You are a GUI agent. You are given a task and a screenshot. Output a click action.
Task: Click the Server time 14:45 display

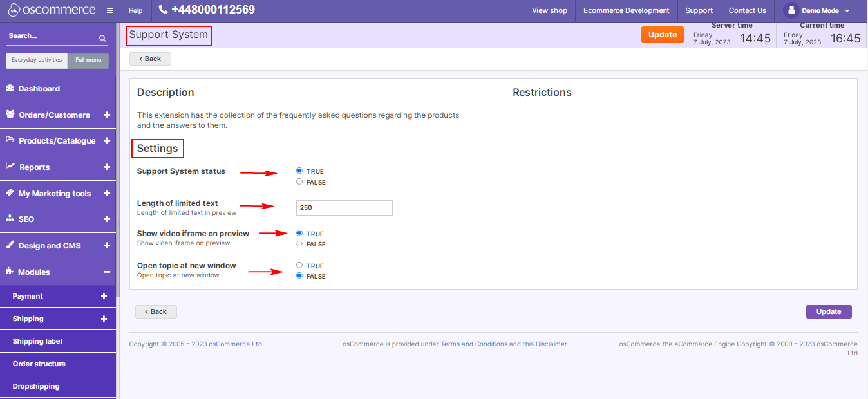click(x=755, y=39)
